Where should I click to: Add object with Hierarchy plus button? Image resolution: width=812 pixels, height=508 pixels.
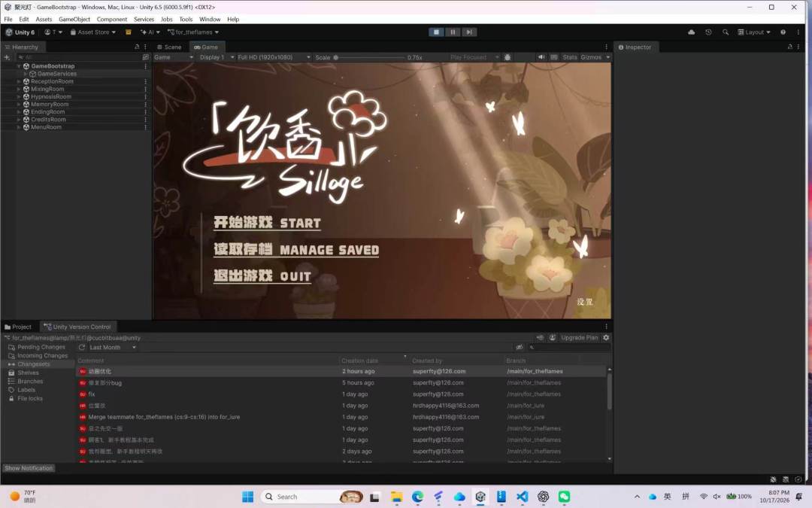(x=7, y=57)
